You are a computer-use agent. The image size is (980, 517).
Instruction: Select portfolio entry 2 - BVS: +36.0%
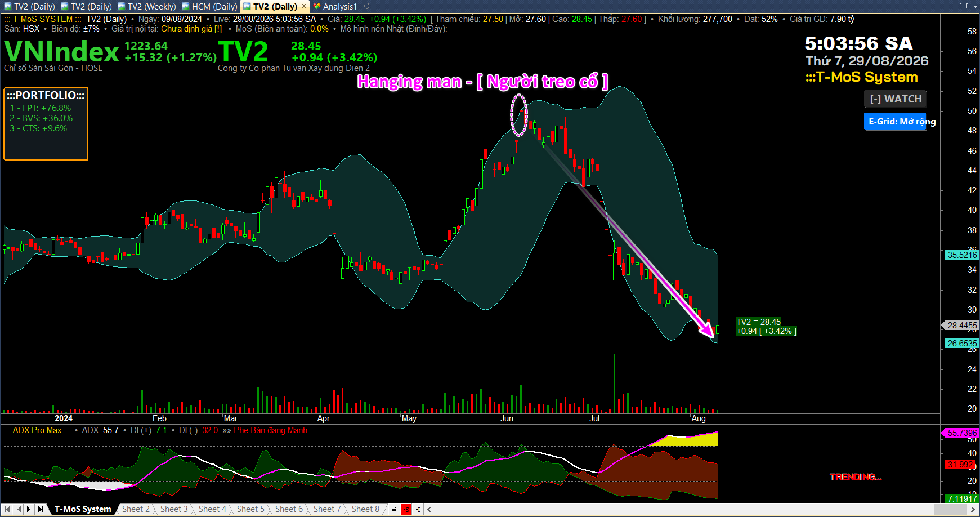point(41,118)
